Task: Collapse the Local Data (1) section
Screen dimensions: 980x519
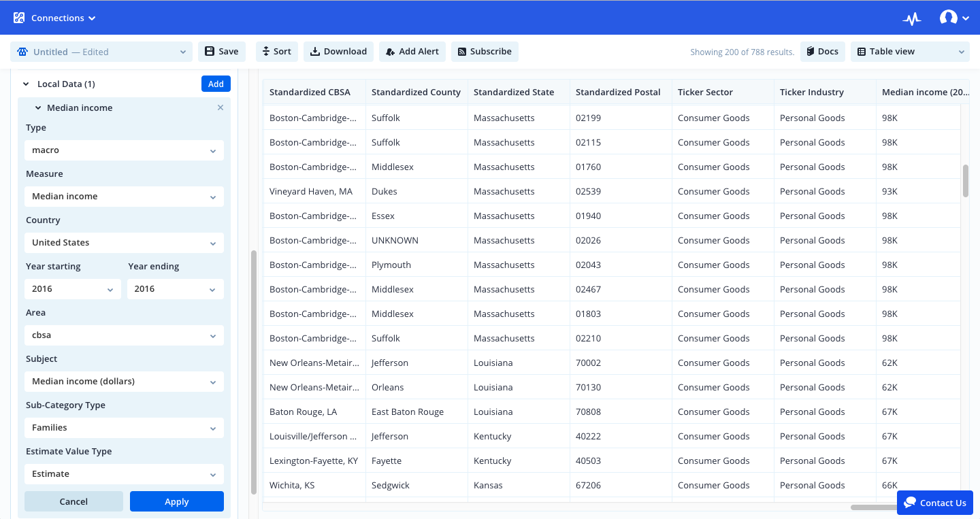Action: pos(26,84)
